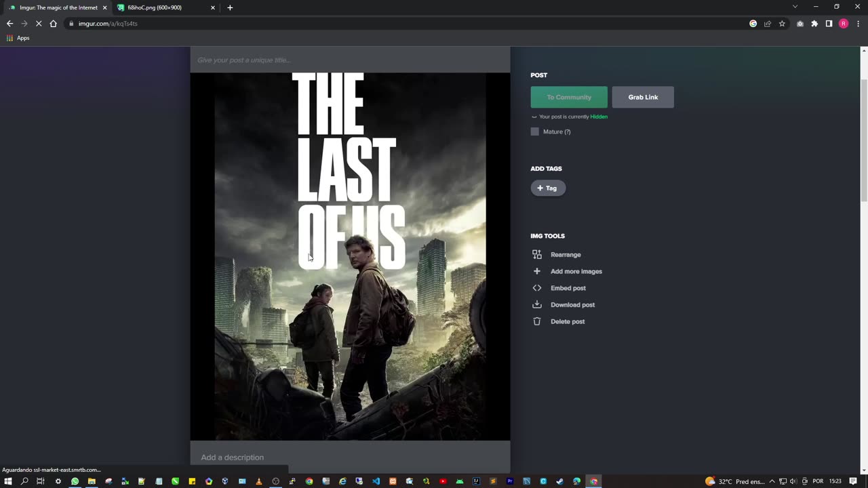
Task: Tick the Mature checkbox
Action: 535,131
